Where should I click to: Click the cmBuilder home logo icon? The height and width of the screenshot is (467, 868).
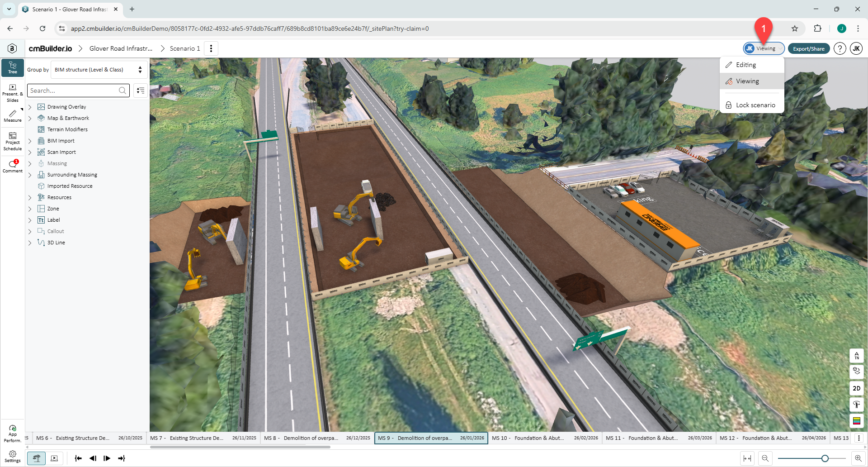[12, 48]
